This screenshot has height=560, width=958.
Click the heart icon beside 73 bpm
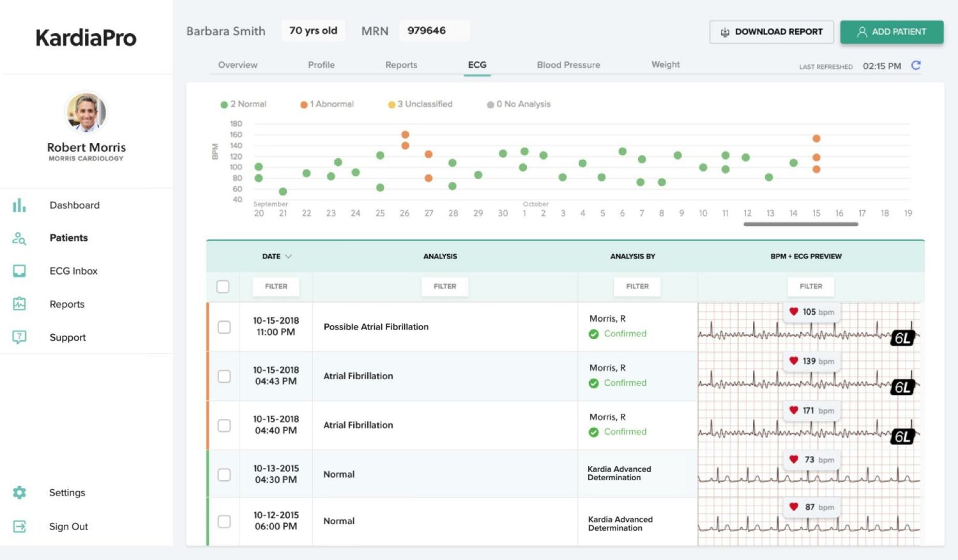point(793,459)
